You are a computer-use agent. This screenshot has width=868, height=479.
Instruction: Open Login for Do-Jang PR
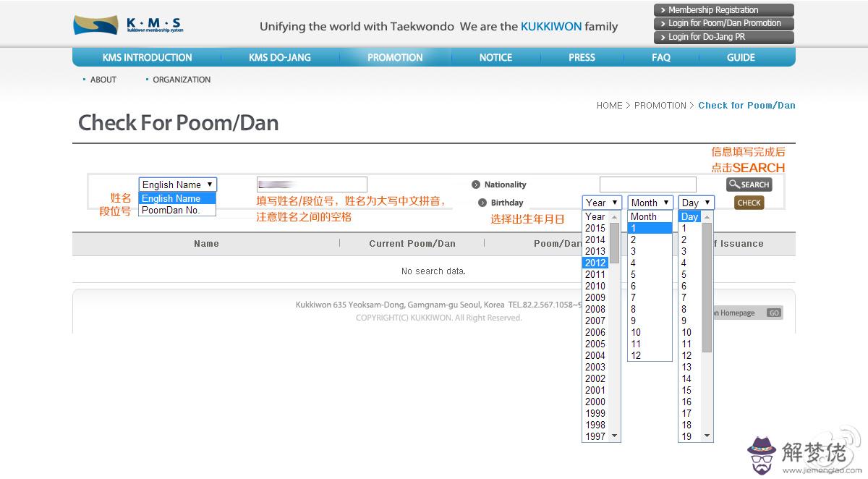tap(724, 37)
